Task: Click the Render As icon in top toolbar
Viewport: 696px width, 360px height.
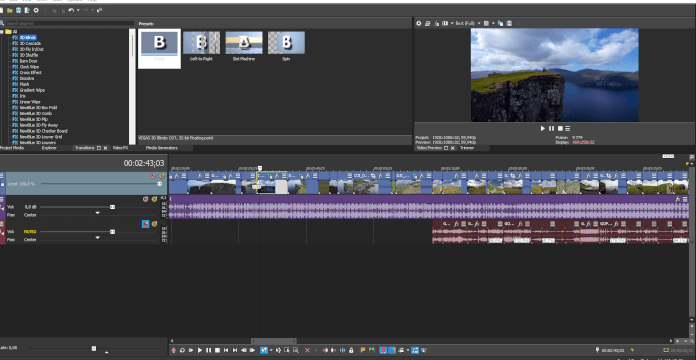Action: [x=27, y=10]
